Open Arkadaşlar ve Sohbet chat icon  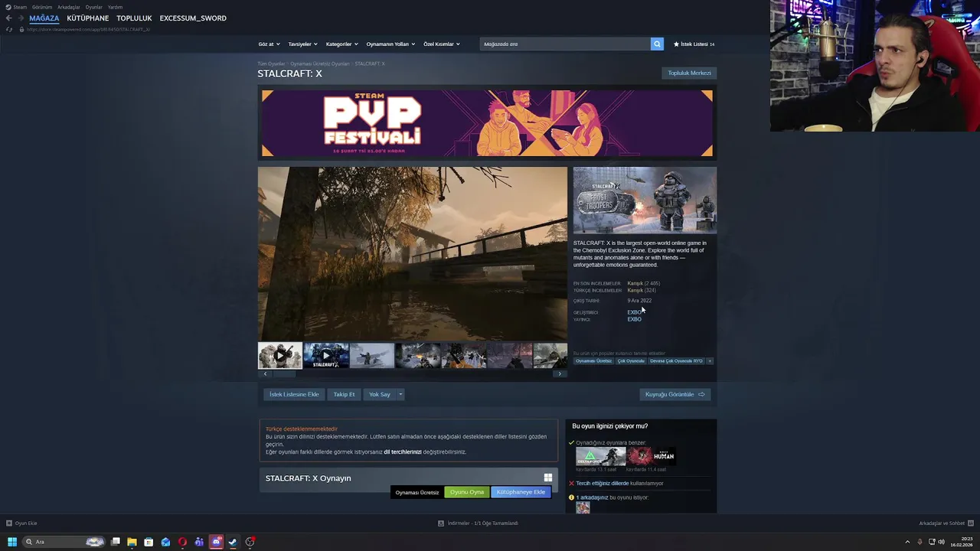click(971, 523)
